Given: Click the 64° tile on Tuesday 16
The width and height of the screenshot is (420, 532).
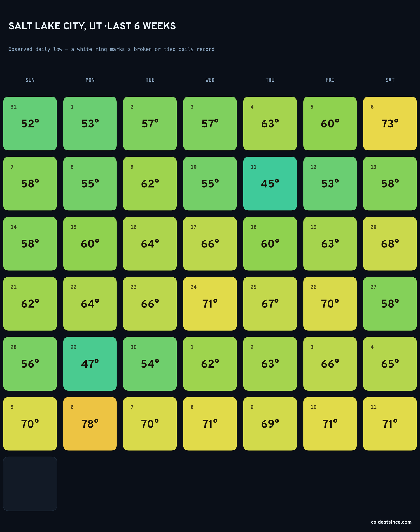Looking at the screenshot, I should coord(150,243).
